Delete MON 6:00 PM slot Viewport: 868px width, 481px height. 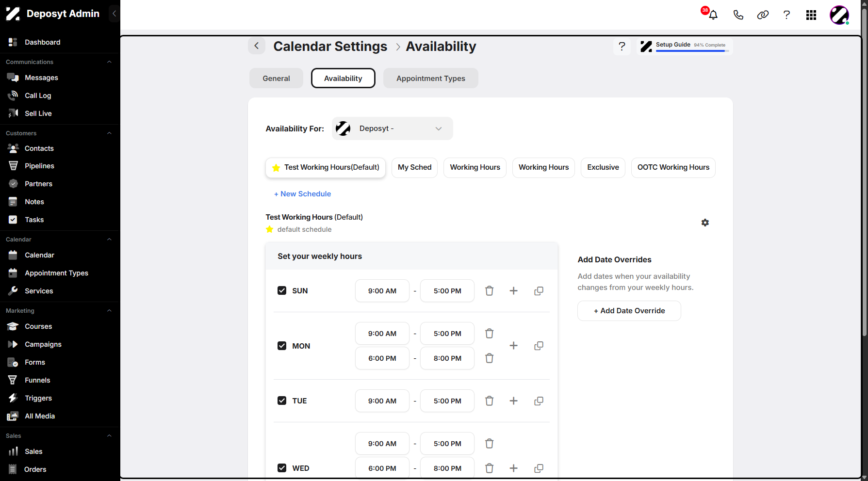(x=490, y=358)
